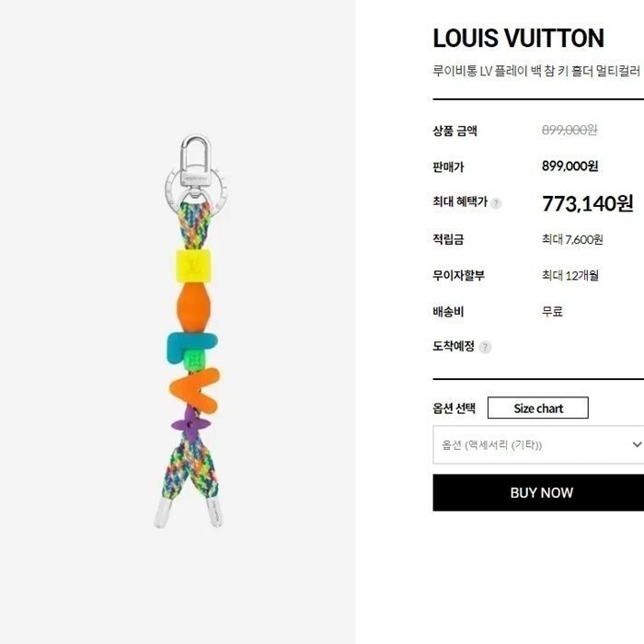The width and height of the screenshot is (644, 644).
Task: Click the crossed-out 899,000원 original price
Action: (569, 130)
